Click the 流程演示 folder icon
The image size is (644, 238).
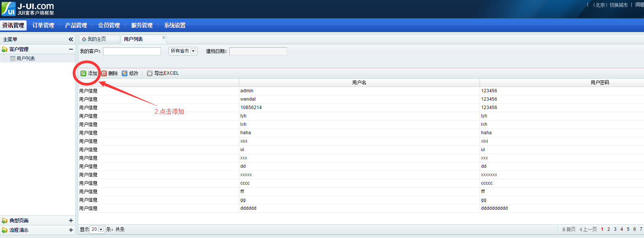pyautogui.click(x=5, y=230)
